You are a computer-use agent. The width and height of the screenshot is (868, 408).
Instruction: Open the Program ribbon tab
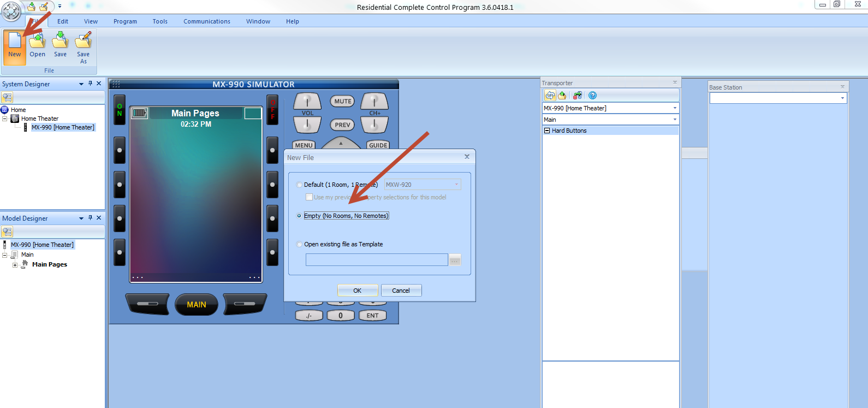[125, 21]
